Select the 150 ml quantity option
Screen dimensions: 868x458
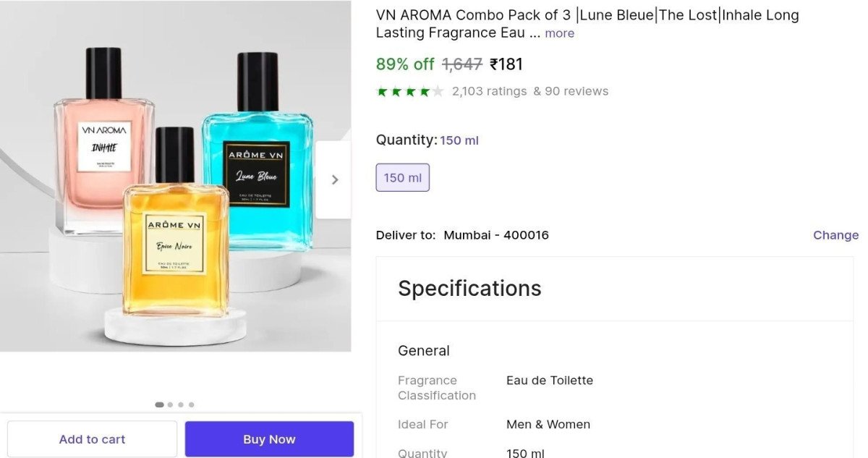[402, 177]
